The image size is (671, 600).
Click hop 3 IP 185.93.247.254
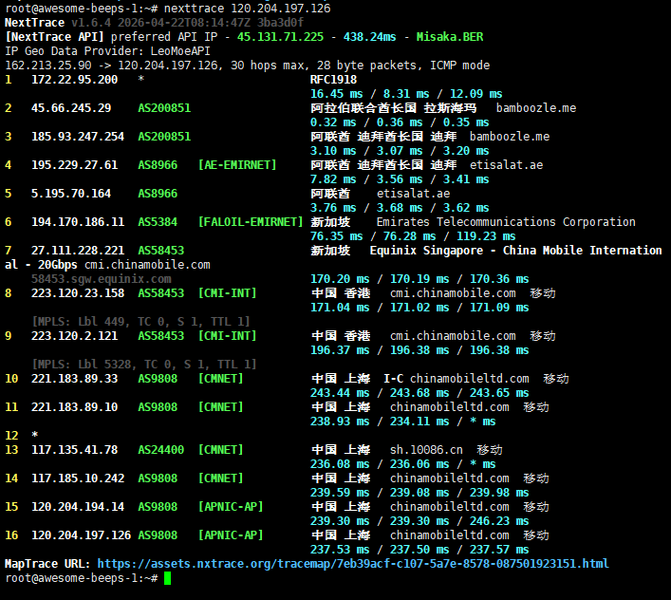(77, 137)
